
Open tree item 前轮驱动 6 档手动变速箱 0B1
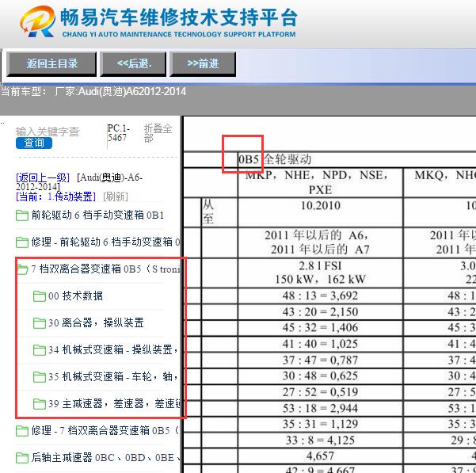97,216
